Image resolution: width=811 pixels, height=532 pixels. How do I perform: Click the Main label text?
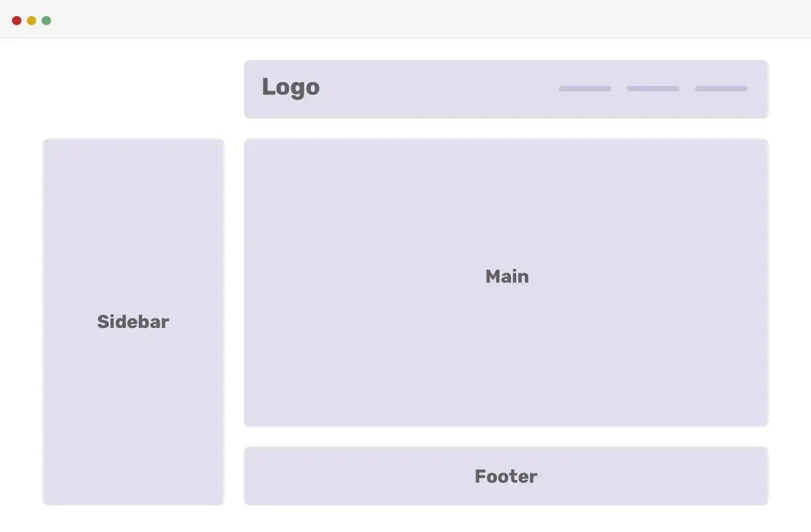click(507, 277)
